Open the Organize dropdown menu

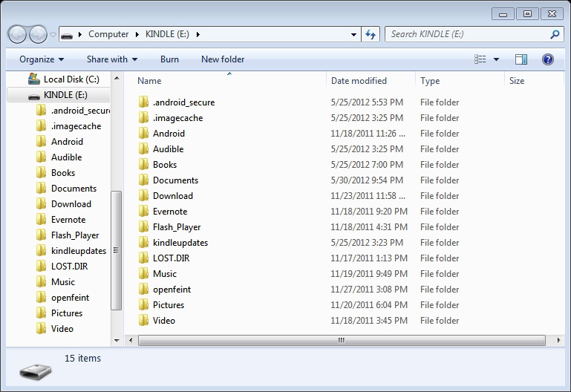click(42, 59)
